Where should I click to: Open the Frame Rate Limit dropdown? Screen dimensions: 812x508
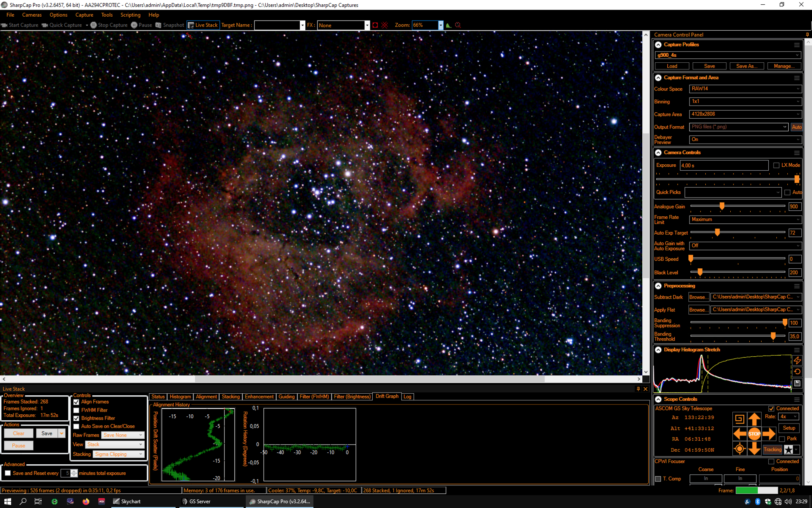pos(745,219)
